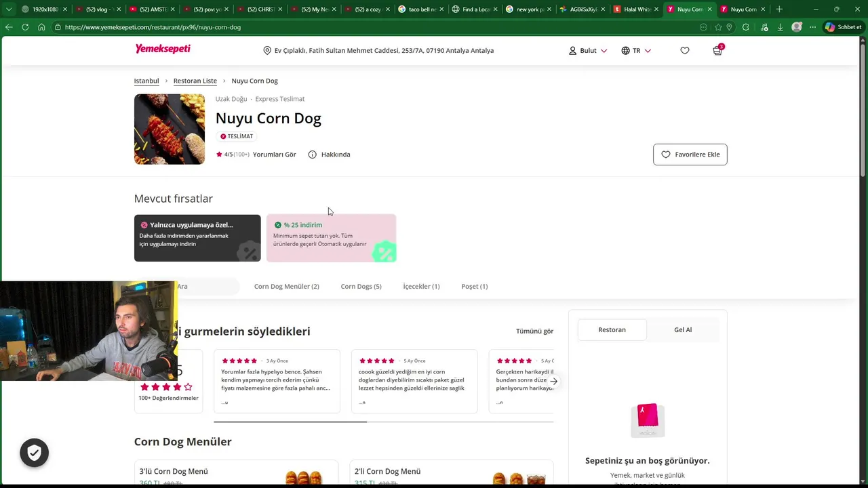Click Tümünü gör link
Screen dimensions: 868x488
click(534, 331)
